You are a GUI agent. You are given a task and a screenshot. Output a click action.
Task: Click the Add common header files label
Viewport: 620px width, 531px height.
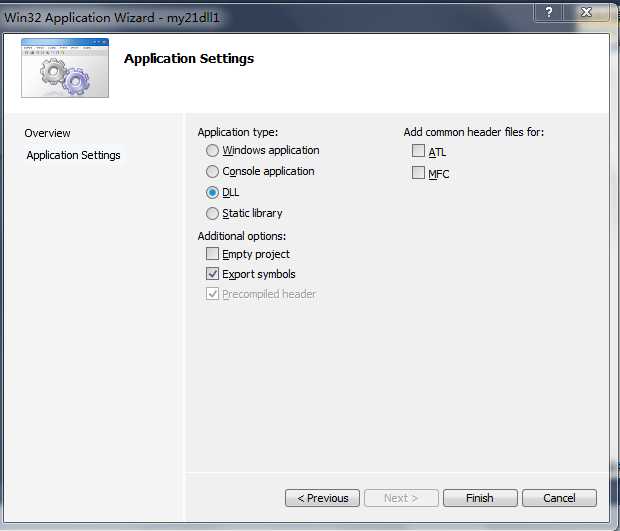474,132
